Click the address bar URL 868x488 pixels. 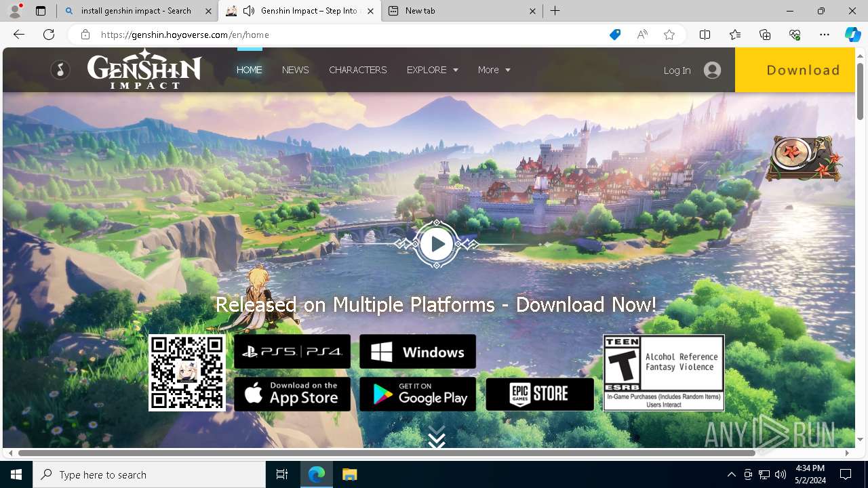click(185, 35)
